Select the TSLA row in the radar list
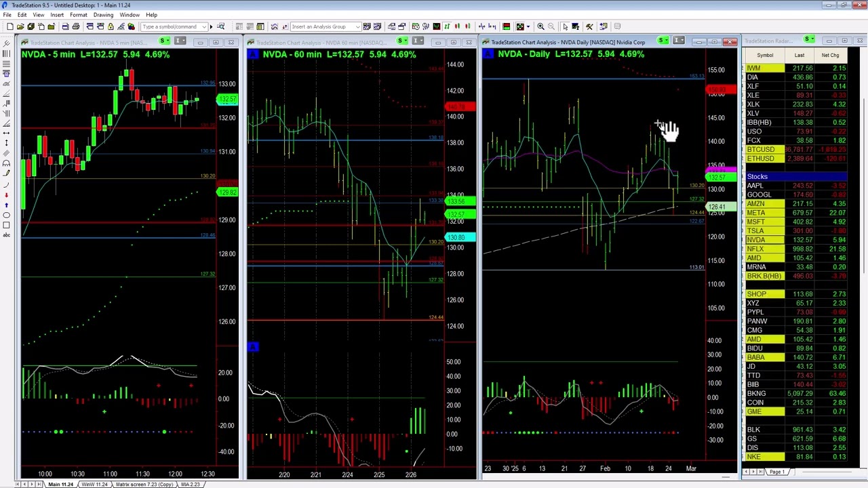 point(755,230)
